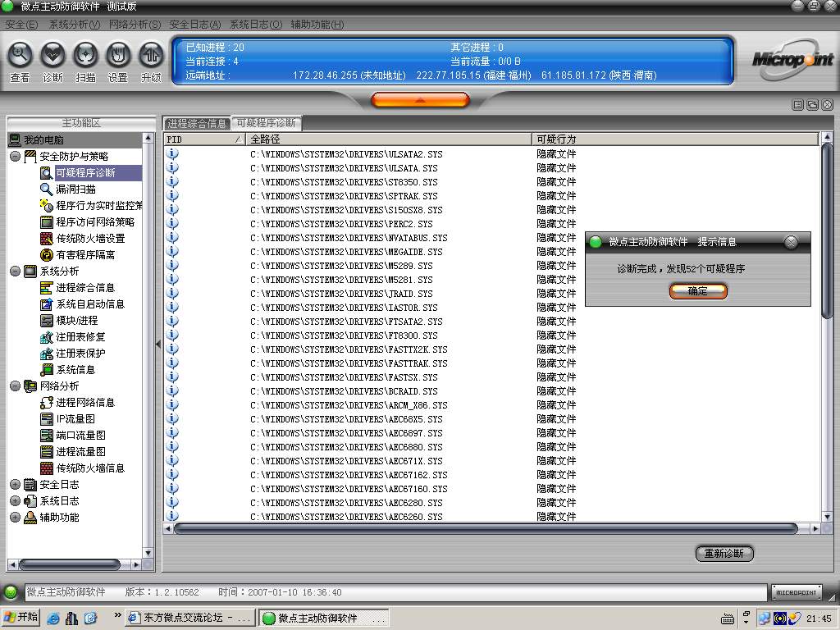Open the 安全(E) menu
The width and height of the screenshot is (840, 630).
(21, 24)
